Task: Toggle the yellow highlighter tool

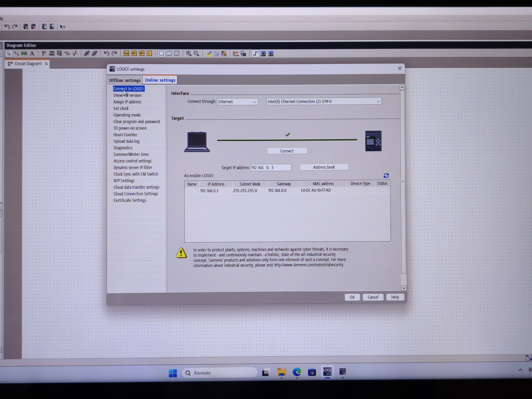Action: pyautogui.click(x=209, y=53)
